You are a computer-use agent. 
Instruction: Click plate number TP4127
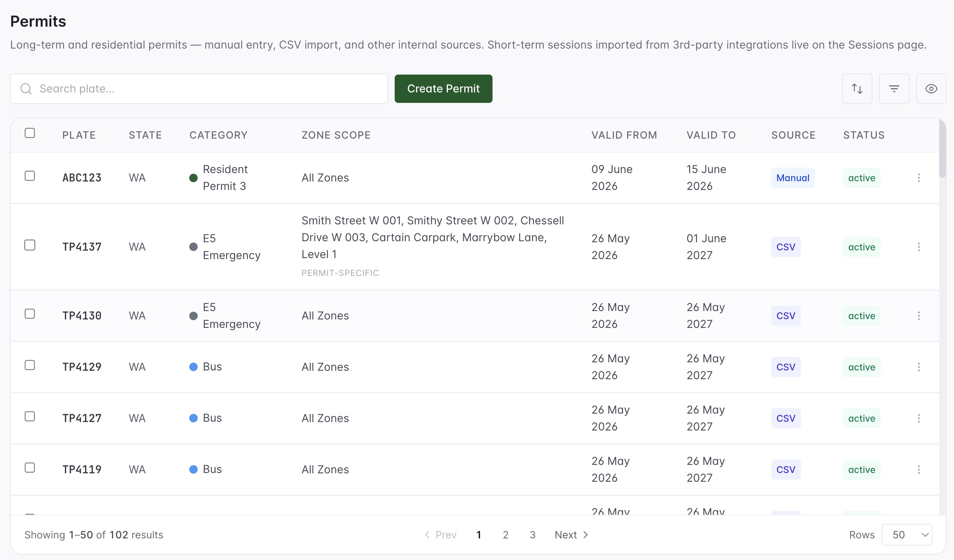coord(82,418)
